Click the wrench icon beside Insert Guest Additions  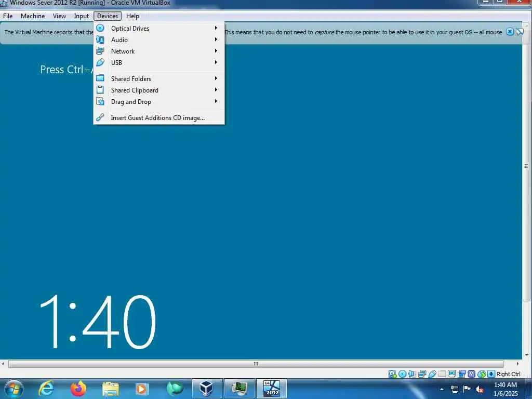(x=100, y=117)
